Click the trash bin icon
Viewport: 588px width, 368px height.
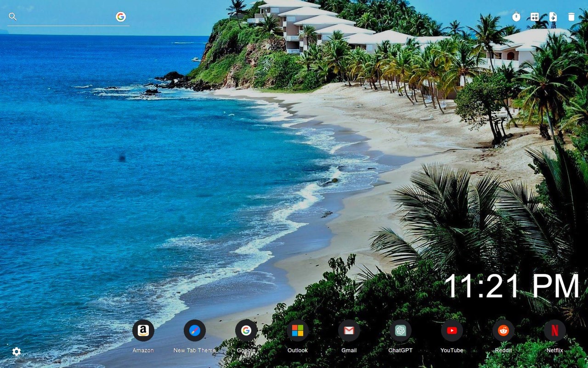tap(571, 17)
